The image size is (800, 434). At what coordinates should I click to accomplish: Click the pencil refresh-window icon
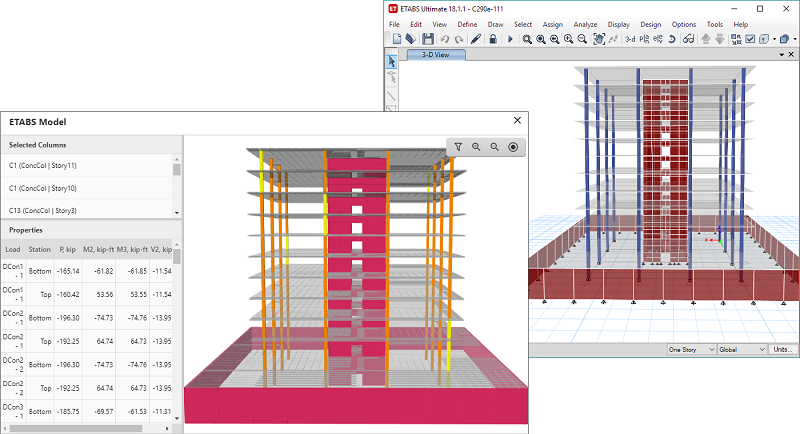click(x=476, y=39)
